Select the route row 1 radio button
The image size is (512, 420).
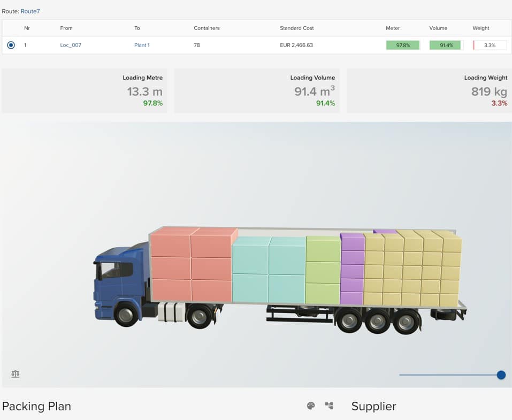click(11, 45)
